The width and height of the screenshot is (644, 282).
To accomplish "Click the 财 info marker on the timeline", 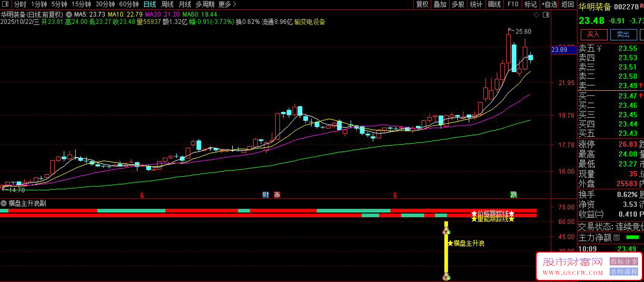I will [265, 195].
